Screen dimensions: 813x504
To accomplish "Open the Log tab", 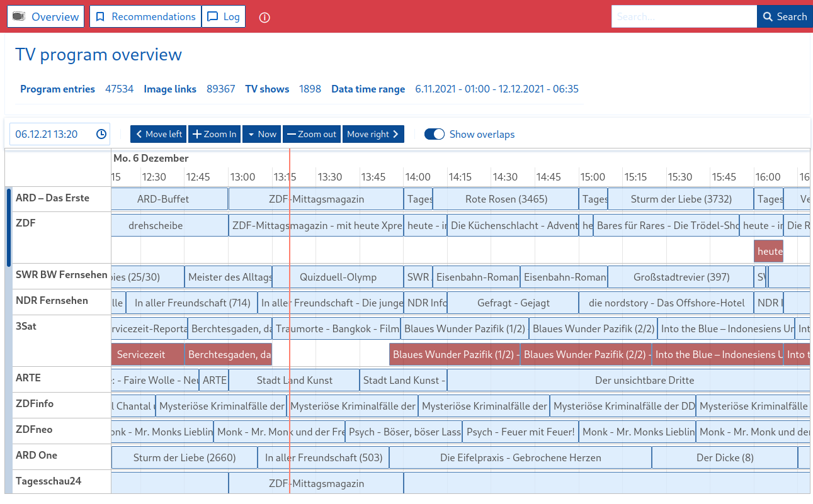I will point(224,16).
